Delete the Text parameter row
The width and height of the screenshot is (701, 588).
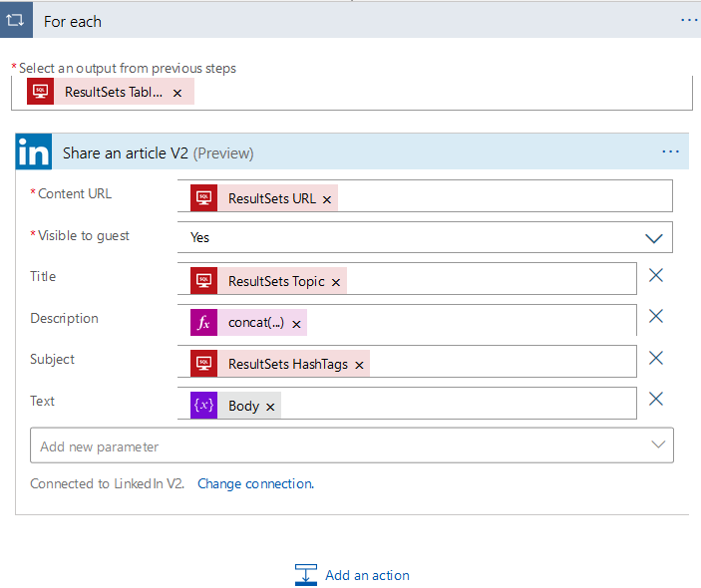click(x=656, y=399)
